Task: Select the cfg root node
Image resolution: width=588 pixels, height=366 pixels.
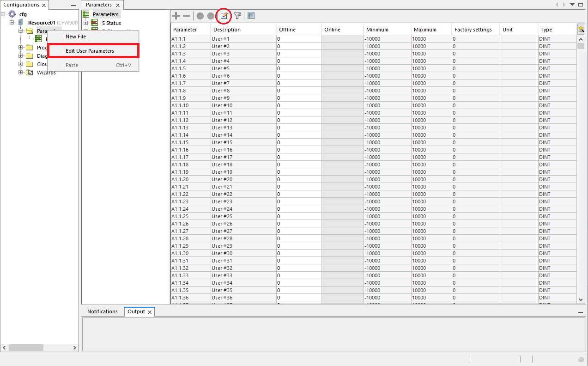Action: (22, 14)
